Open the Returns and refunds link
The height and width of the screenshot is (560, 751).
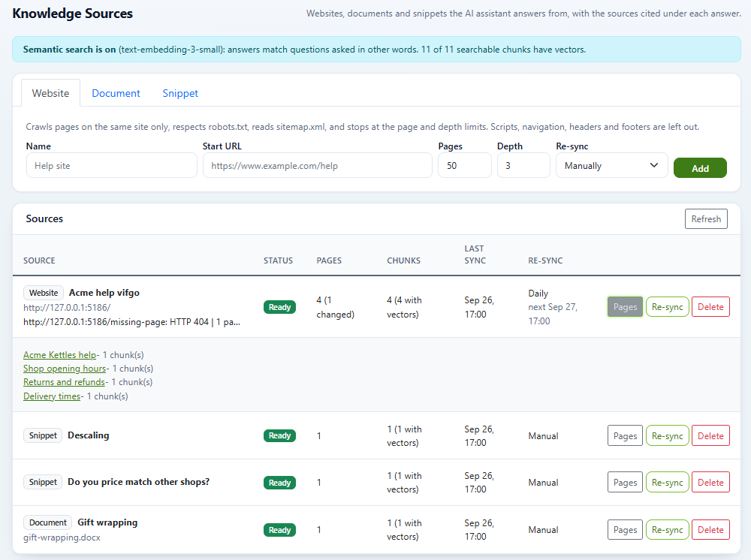tap(64, 382)
